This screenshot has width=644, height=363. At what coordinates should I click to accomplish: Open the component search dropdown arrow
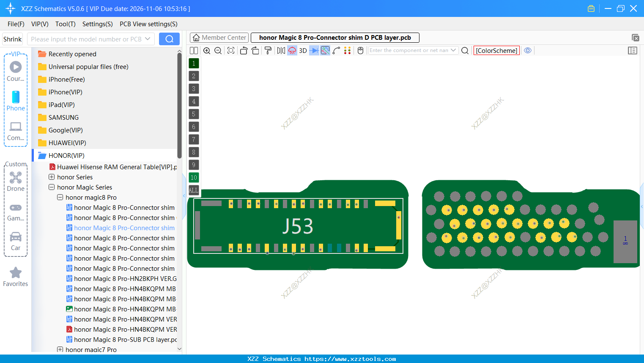point(455,50)
